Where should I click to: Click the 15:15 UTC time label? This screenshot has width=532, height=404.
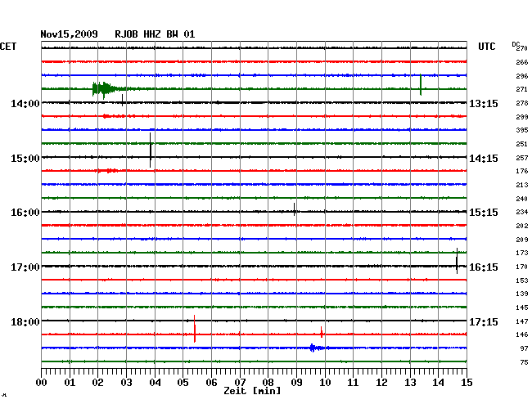point(484,213)
